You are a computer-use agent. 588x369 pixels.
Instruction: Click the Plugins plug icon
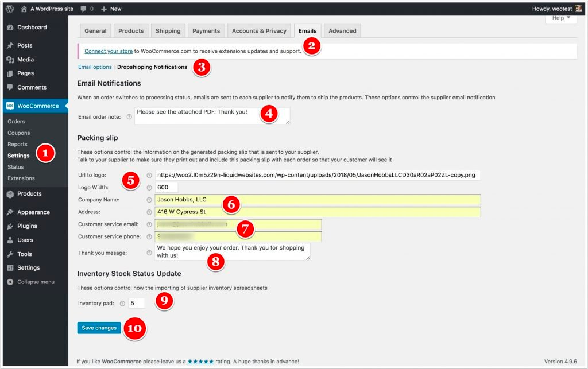click(x=10, y=226)
